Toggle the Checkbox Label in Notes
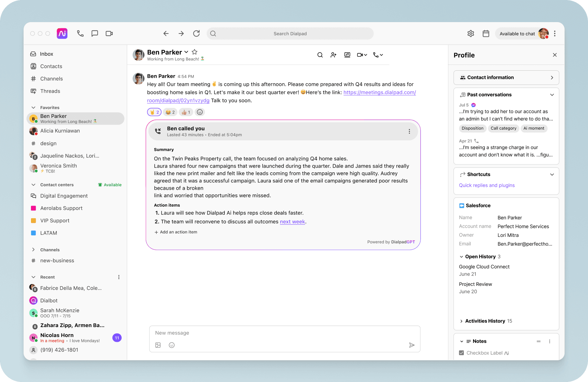 click(x=461, y=353)
